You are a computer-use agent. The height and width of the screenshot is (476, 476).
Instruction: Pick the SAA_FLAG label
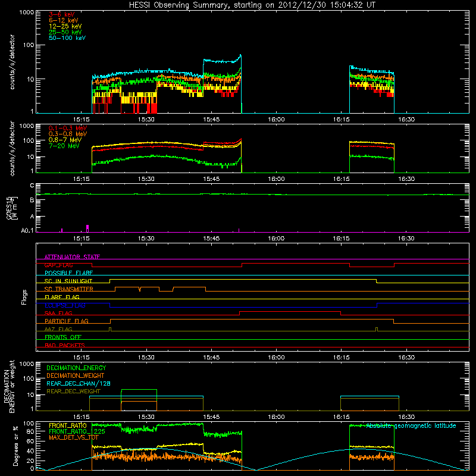(58, 313)
